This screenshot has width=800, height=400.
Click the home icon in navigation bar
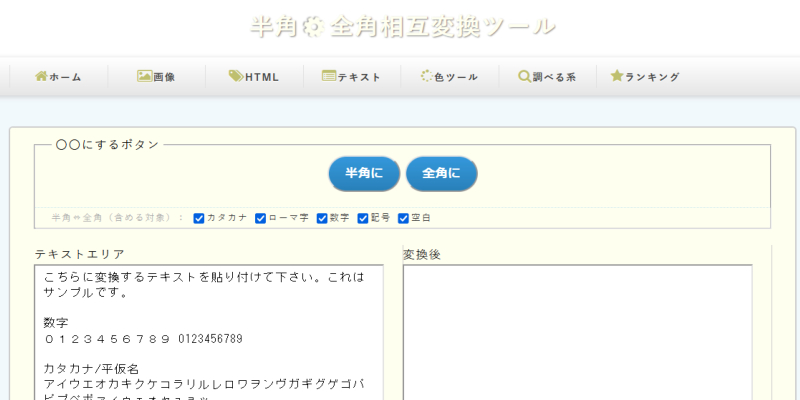[x=41, y=76]
